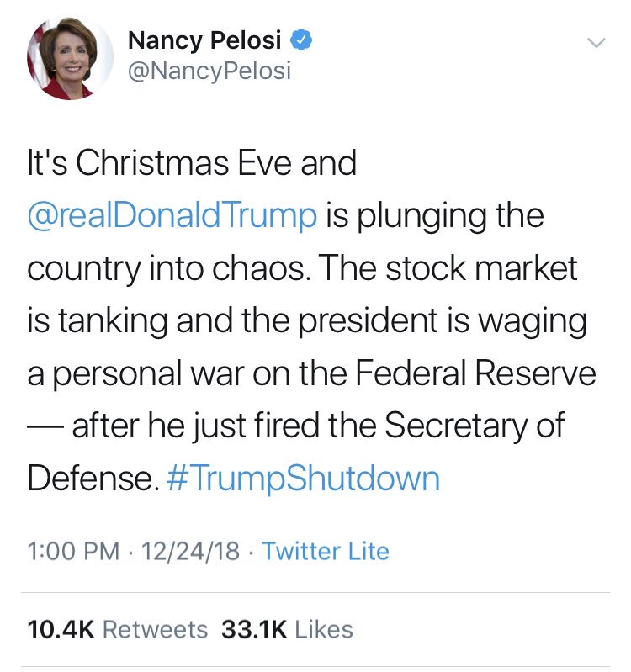Open the #TrumpShutdown hashtag
This screenshot has height=672, width=631.
tap(303, 478)
